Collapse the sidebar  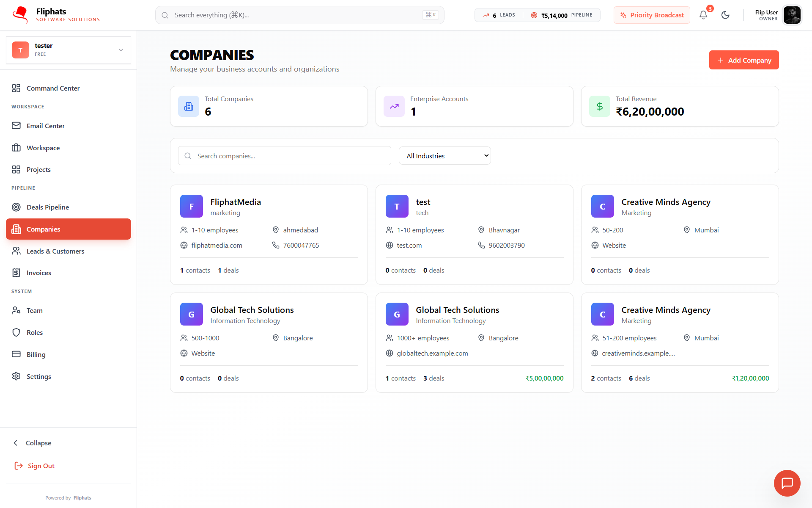click(32, 443)
